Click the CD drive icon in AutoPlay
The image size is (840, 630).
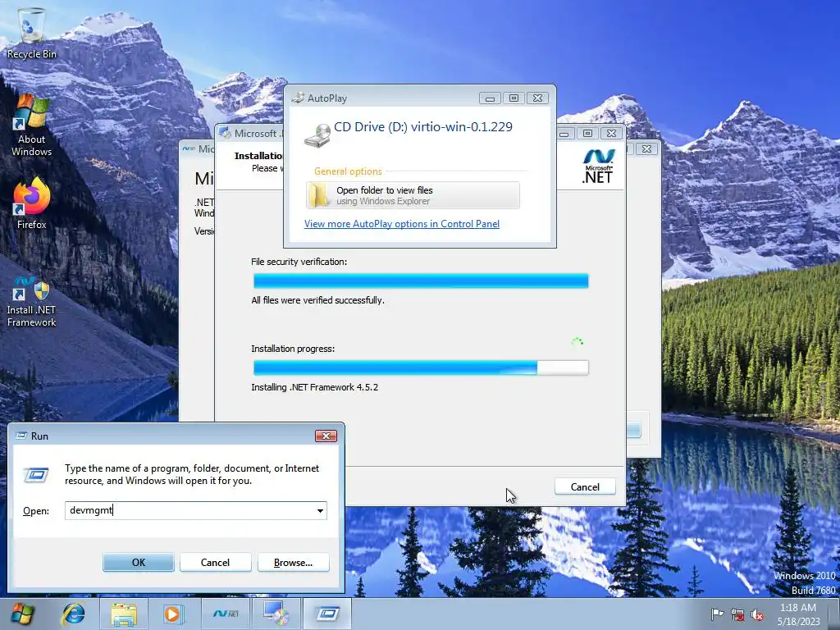click(x=317, y=135)
